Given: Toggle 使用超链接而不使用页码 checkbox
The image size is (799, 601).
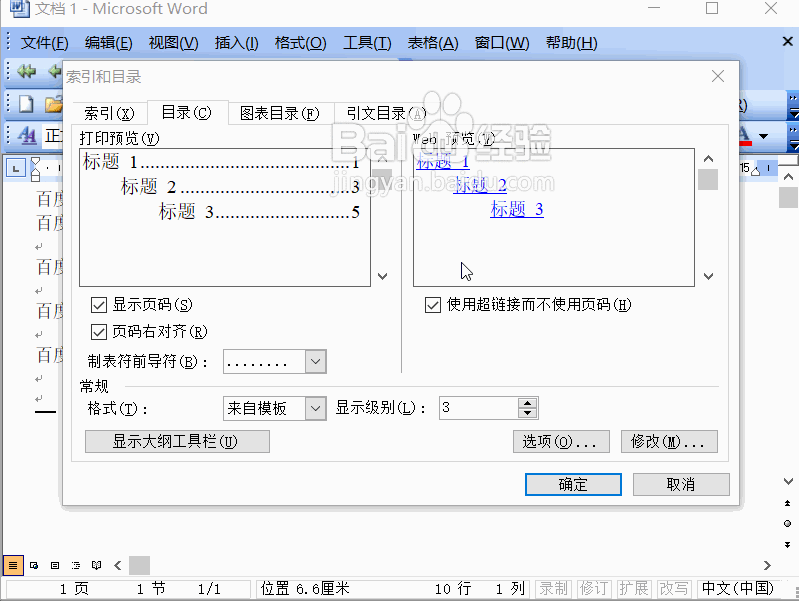Looking at the screenshot, I should (433, 305).
